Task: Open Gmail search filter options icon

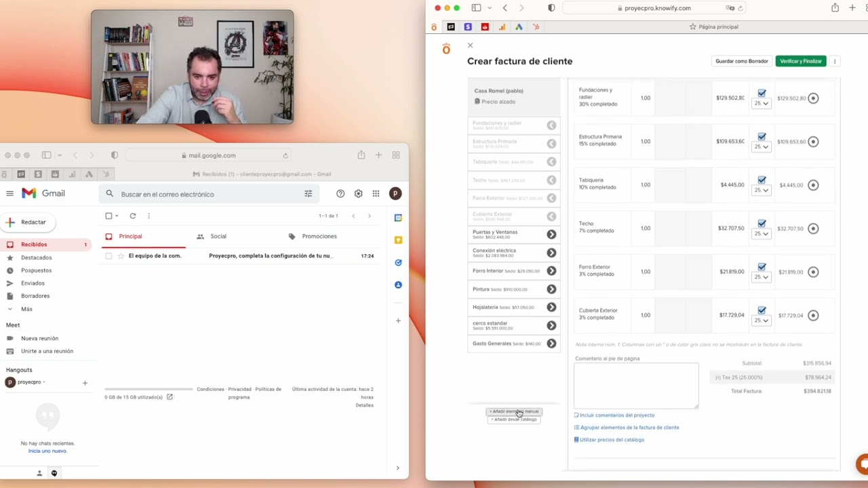Action: click(308, 194)
